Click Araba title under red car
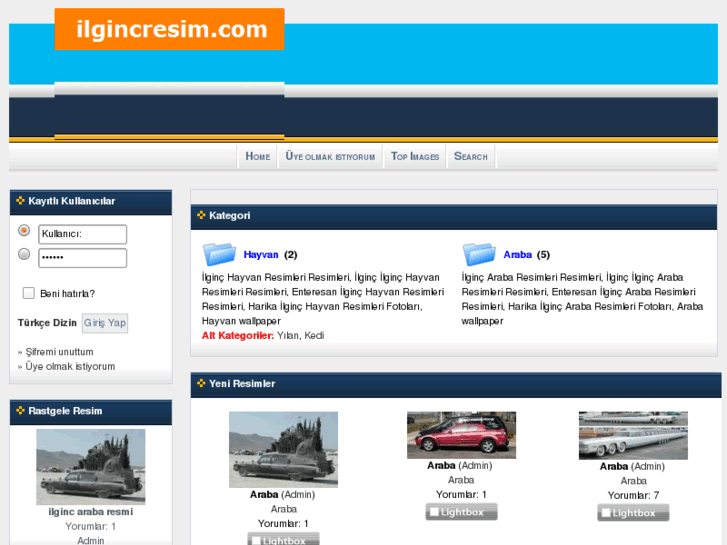The image size is (727, 545). [441, 466]
